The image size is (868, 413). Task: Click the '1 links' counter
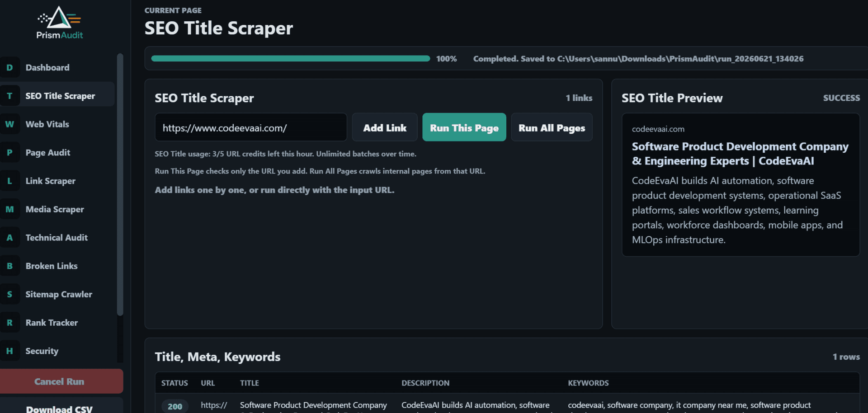[579, 98]
